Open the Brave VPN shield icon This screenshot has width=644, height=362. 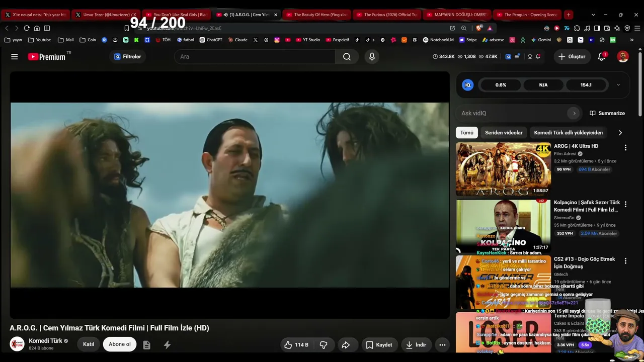pos(627,28)
